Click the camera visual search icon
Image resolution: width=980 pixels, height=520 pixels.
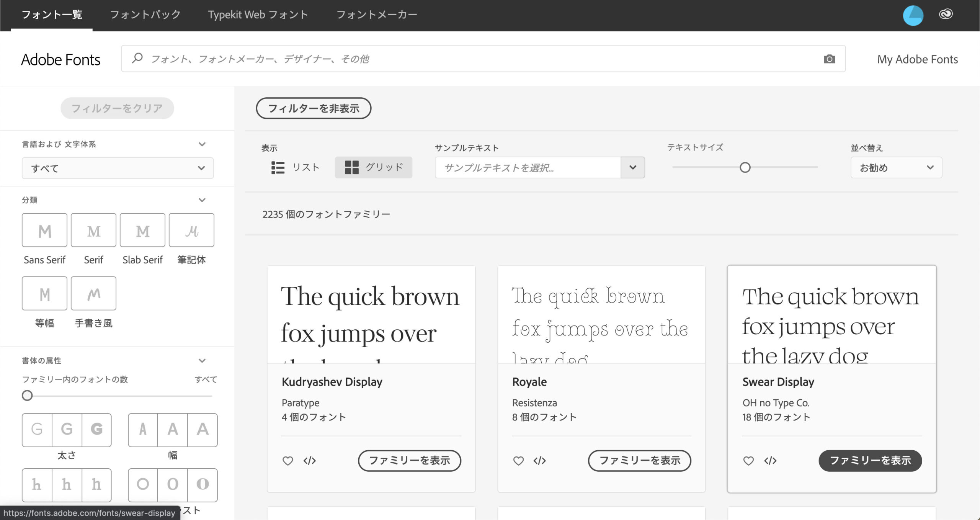tap(829, 59)
